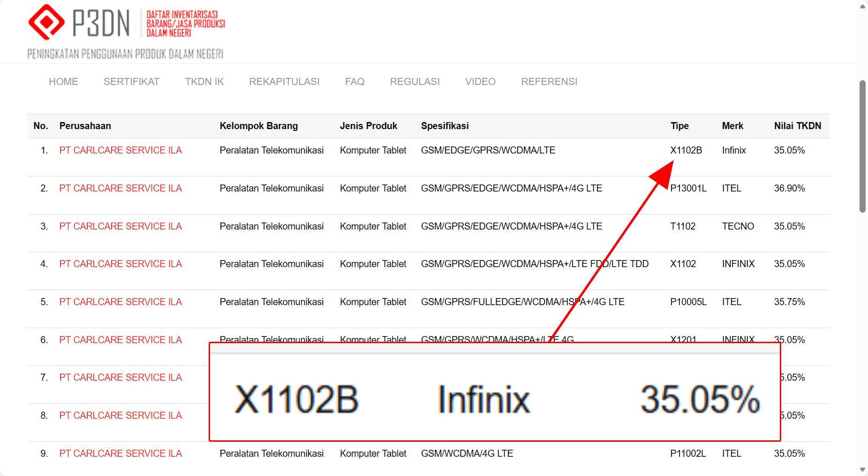Open PT CARLCARE SERVICE ILA in row 9
868x476 pixels.
tap(120, 453)
